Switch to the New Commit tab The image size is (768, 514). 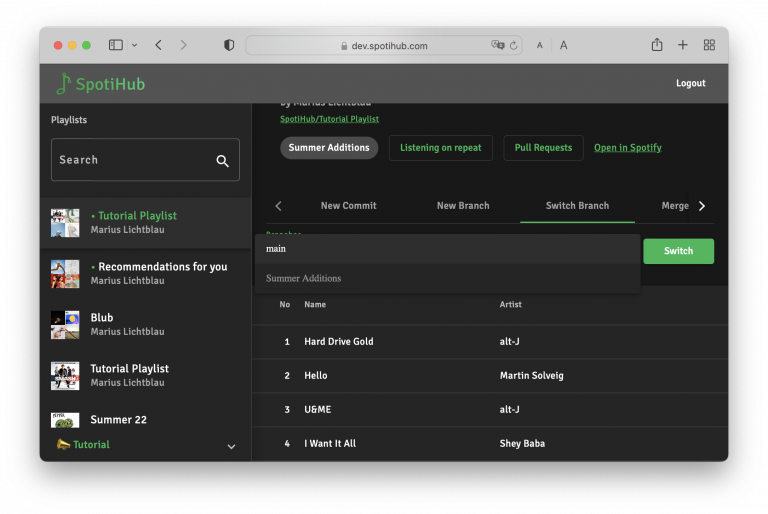click(348, 206)
